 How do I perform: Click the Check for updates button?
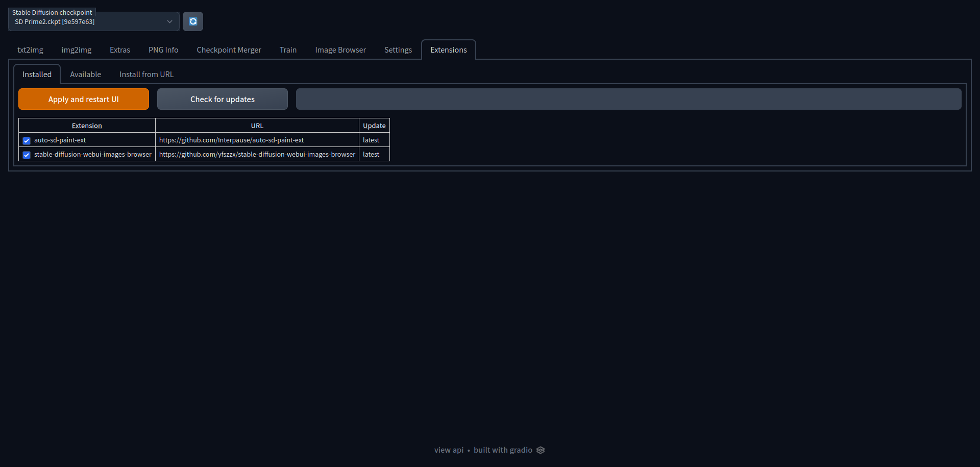(x=222, y=99)
